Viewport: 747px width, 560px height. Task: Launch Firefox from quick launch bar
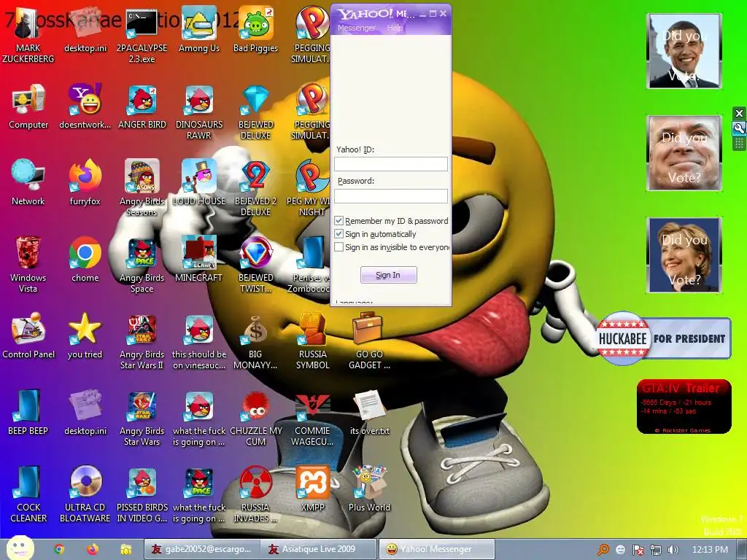click(x=93, y=550)
